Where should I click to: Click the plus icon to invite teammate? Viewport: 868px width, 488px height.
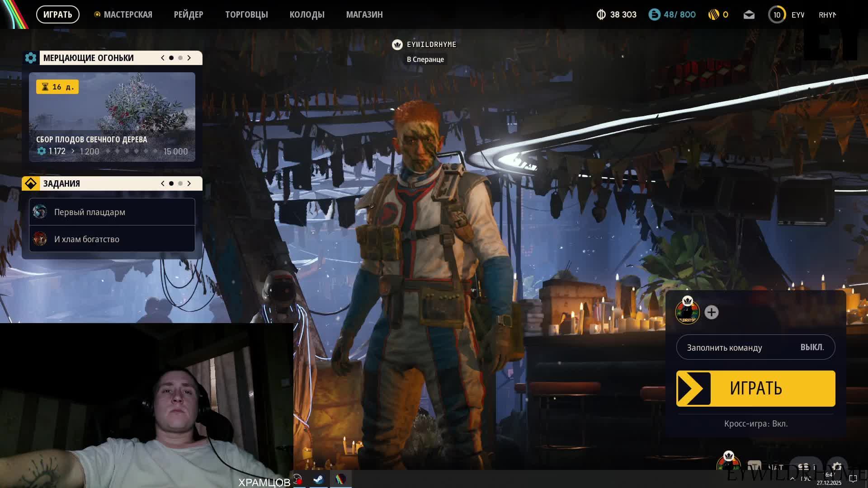[711, 312]
